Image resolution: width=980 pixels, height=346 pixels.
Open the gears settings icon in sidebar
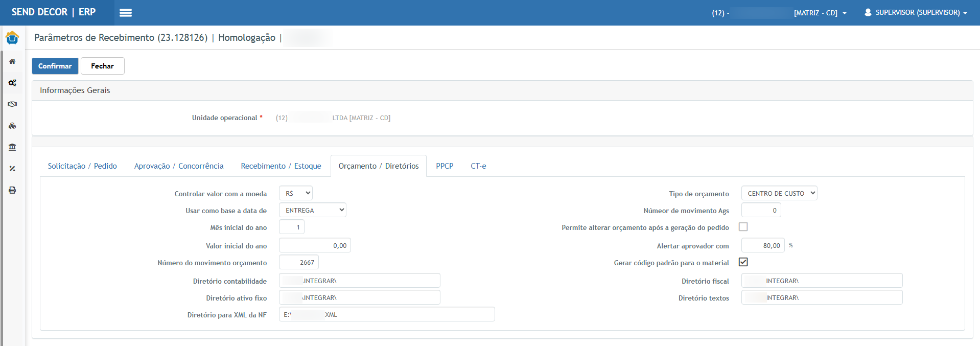pyautogui.click(x=12, y=83)
